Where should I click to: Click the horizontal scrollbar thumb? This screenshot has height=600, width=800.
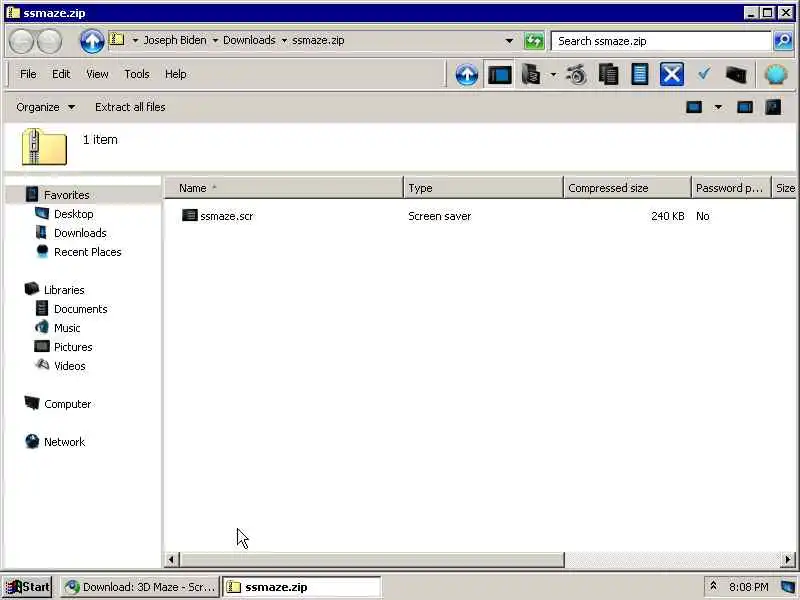(372, 560)
